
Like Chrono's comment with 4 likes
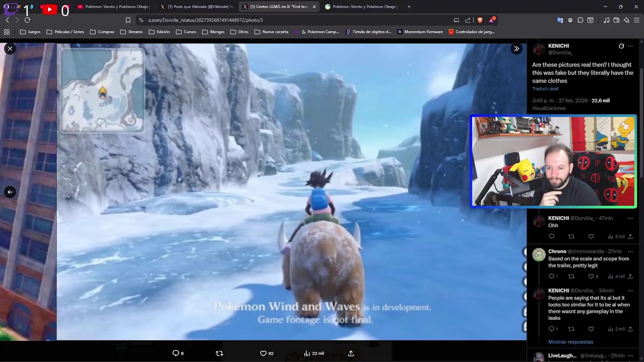(x=593, y=277)
